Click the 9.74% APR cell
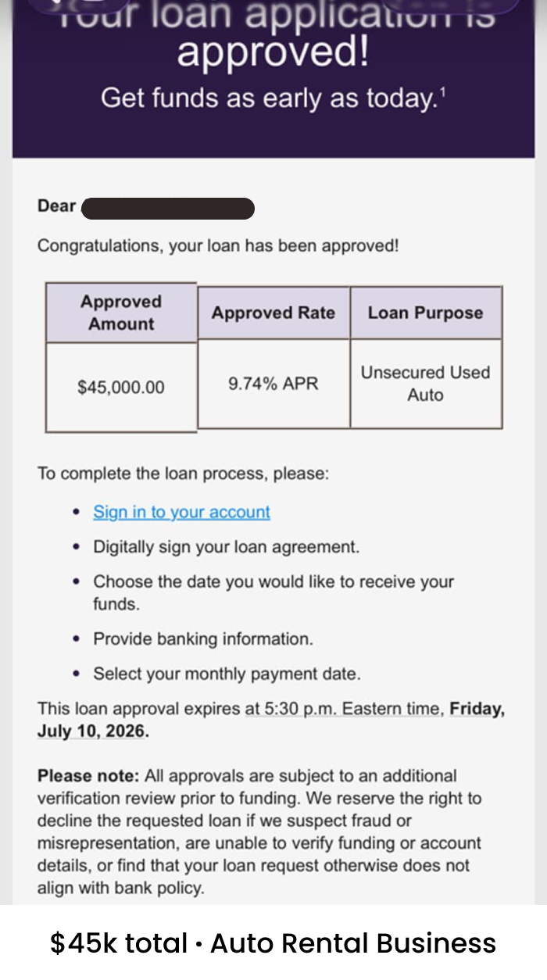Image resolution: width=547 pixels, height=980 pixels. pos(273,384)
